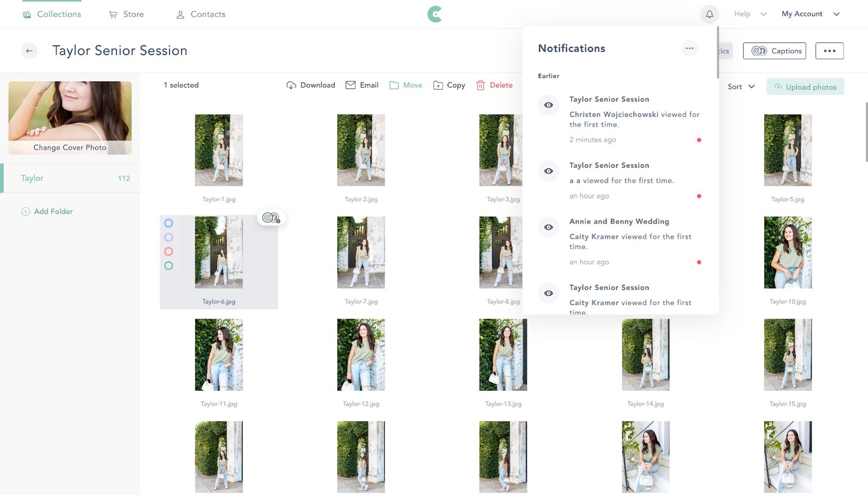Select the Taylor-5.jpg thumbnail
868x495 pixels.
[788, 150]
